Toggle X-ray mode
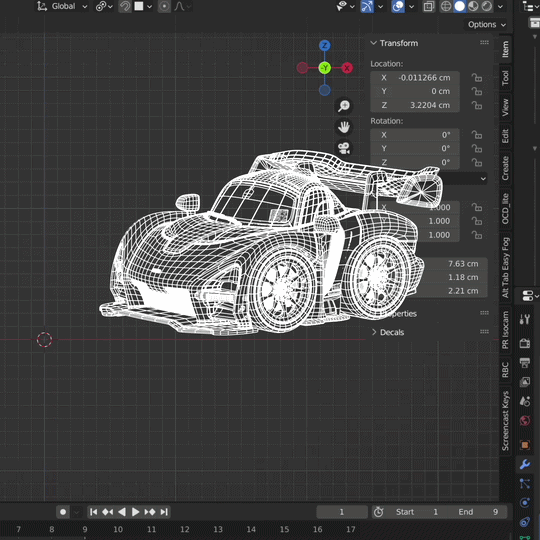 pyautogui.click(x=429, y=6)
